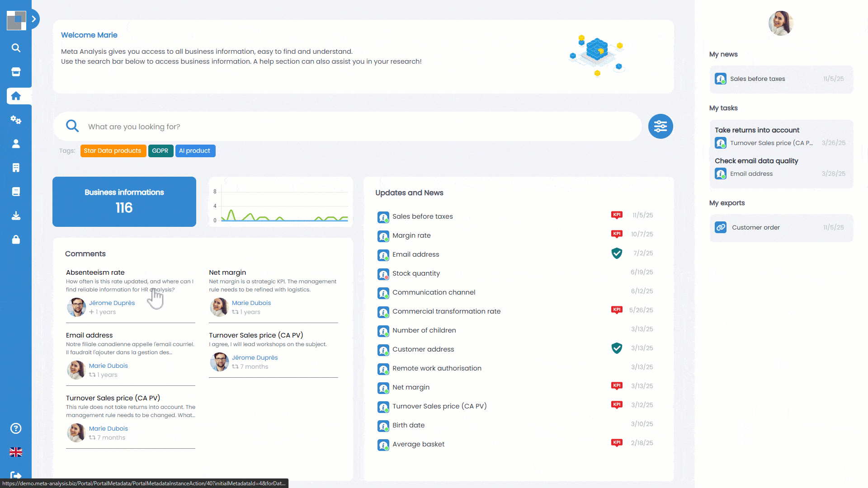The width and height of the screenshot is (868, 488).
Task: Click the search magnifier icon in sidebar
Action: (16, 48)
